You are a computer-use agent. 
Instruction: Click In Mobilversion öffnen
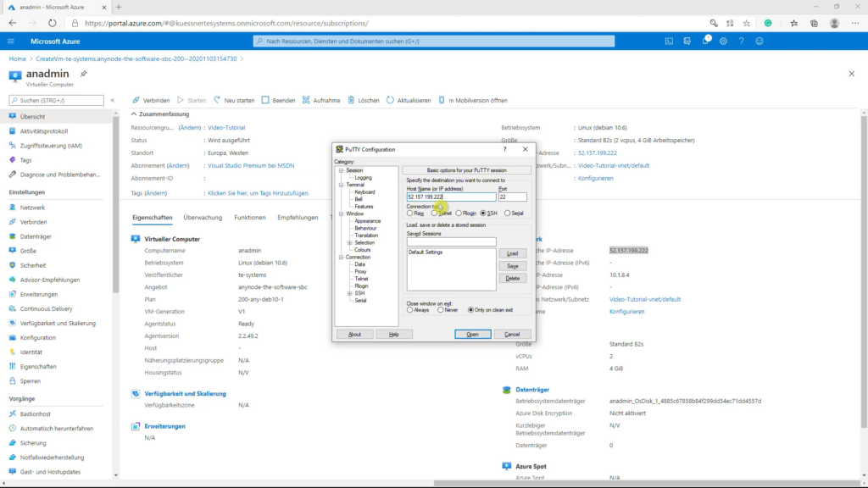(473, 100)
